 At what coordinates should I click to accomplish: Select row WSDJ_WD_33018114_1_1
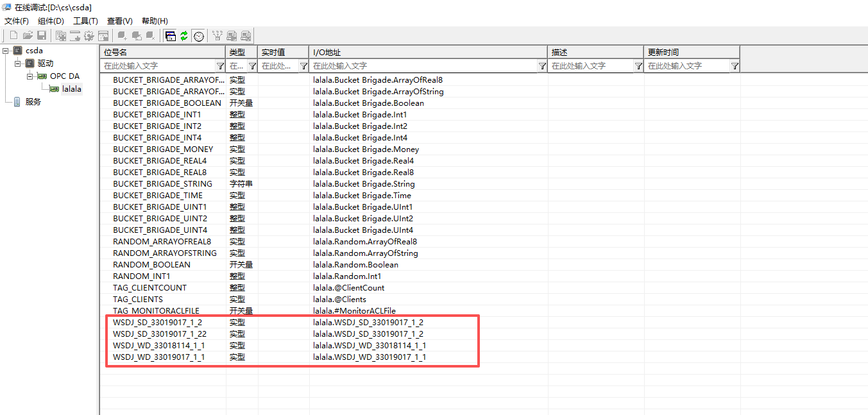click(484, 346)
